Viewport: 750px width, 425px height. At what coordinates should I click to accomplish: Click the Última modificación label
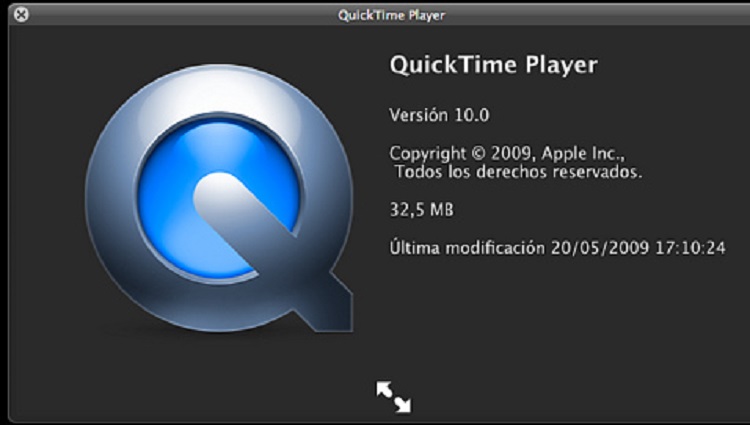467,247
